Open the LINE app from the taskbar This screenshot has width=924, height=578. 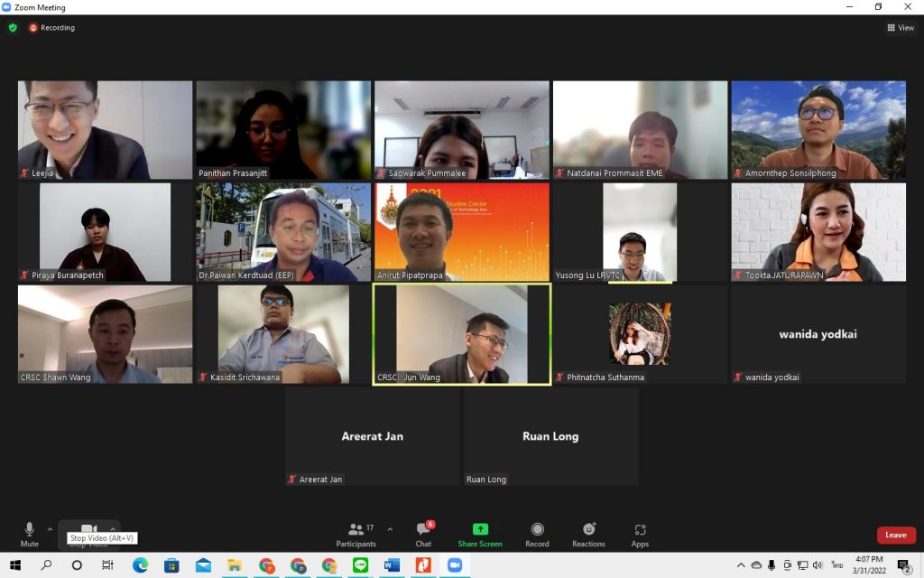360,565
